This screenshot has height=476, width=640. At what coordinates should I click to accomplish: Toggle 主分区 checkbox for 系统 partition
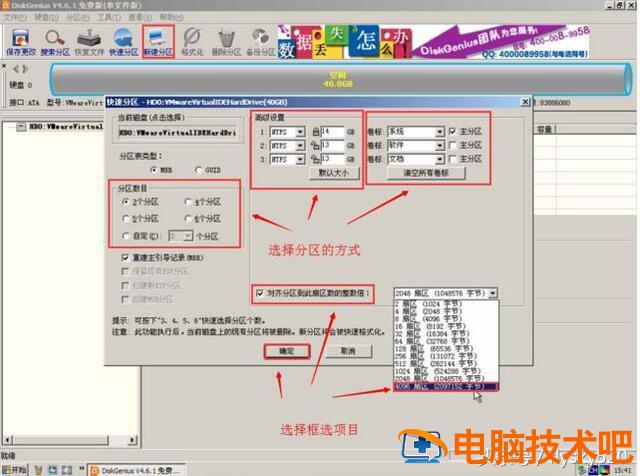pos(452,131)
